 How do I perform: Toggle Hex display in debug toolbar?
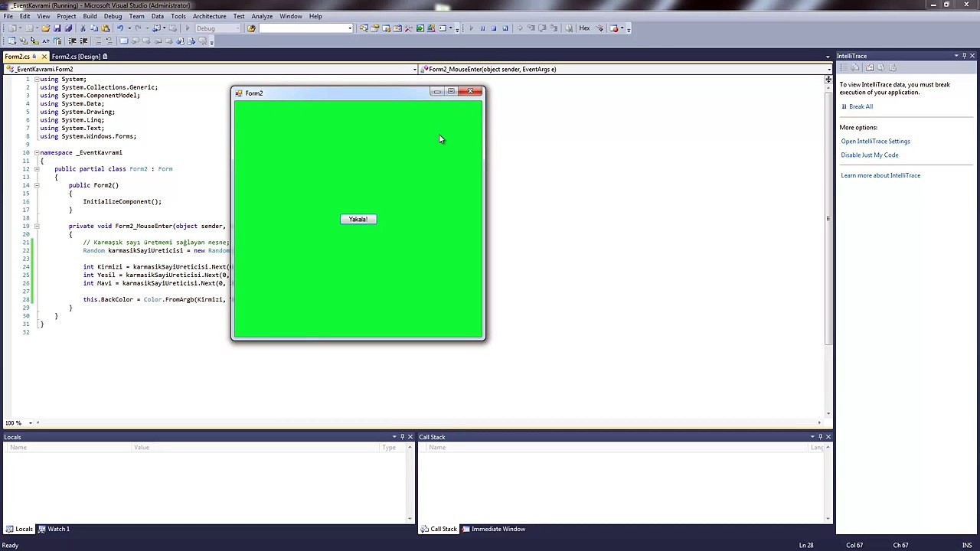[x=584, y=28]
